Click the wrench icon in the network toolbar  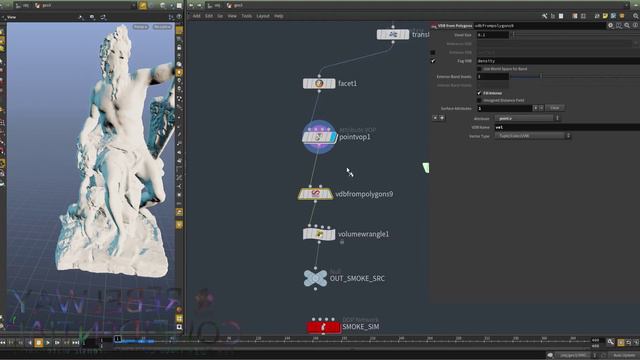coord(544,16)
